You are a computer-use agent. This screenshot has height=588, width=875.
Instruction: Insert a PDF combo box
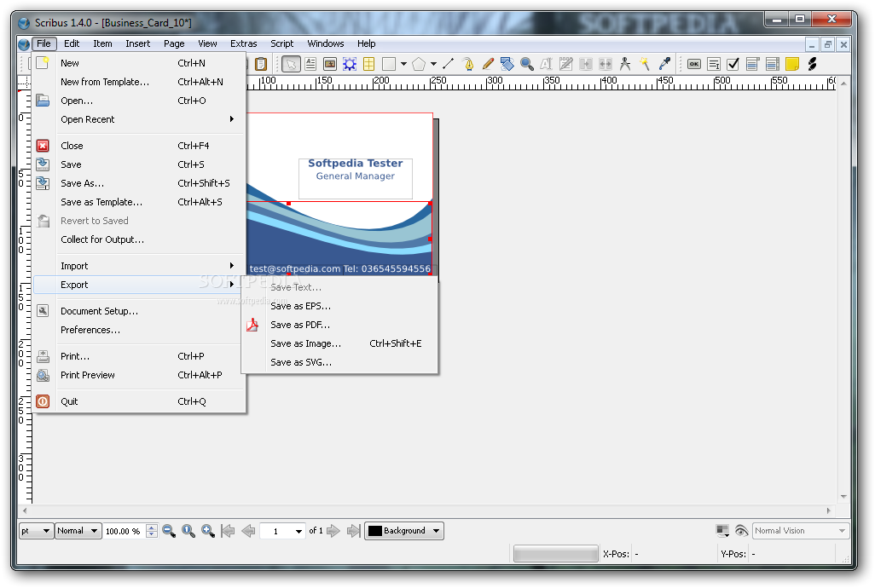753,64
